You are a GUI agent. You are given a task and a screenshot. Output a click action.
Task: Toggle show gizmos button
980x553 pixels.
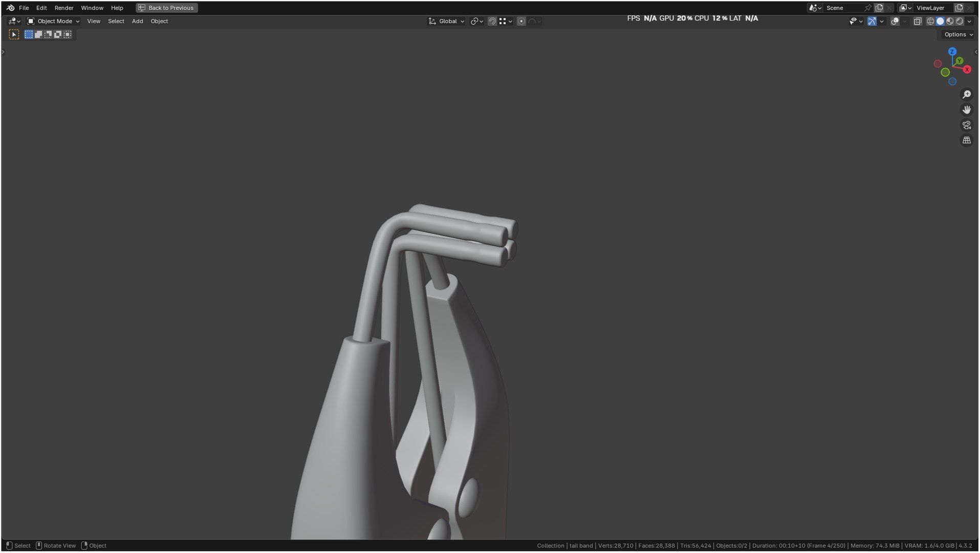[872, 22]
